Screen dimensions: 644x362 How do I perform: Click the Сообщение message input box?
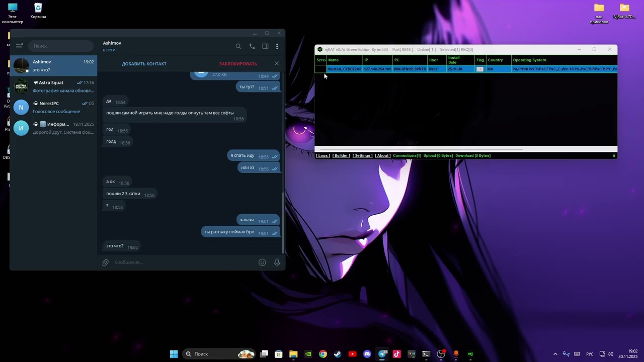pos(184,262)
